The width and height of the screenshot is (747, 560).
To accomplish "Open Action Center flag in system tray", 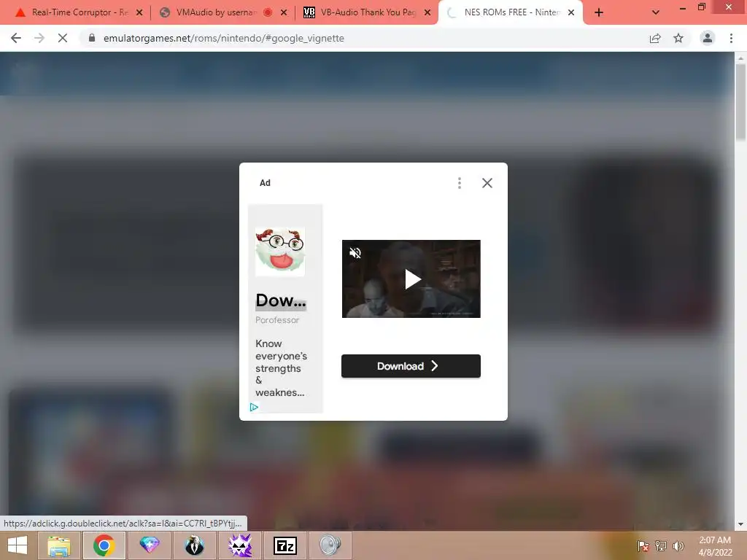I will (x=643, y=546).
